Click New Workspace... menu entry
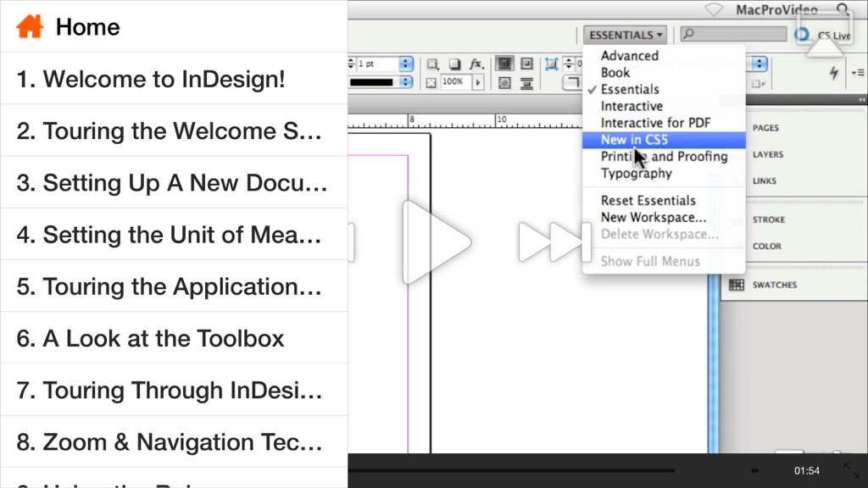868x488 pixels. coord(664,218)
